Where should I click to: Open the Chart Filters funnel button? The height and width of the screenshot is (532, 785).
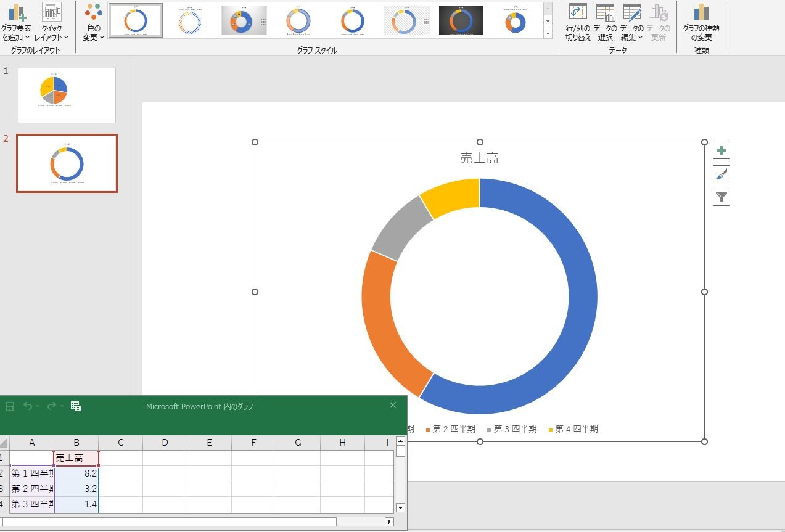click(721, 197)
